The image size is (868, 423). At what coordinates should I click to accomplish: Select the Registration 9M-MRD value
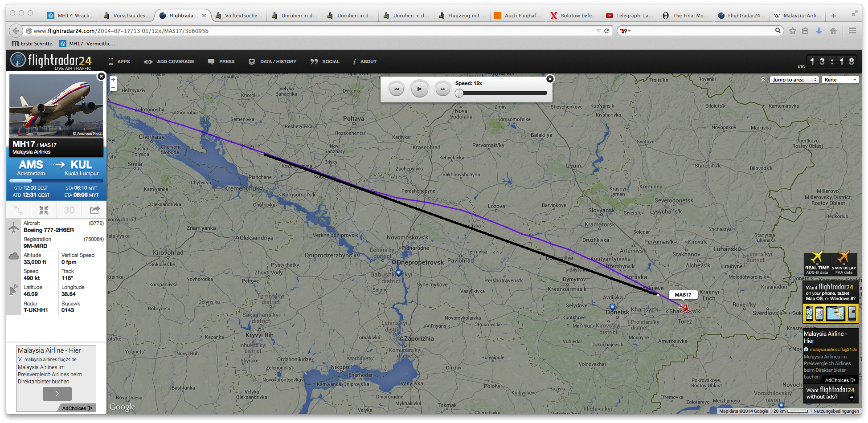[35, 246]
